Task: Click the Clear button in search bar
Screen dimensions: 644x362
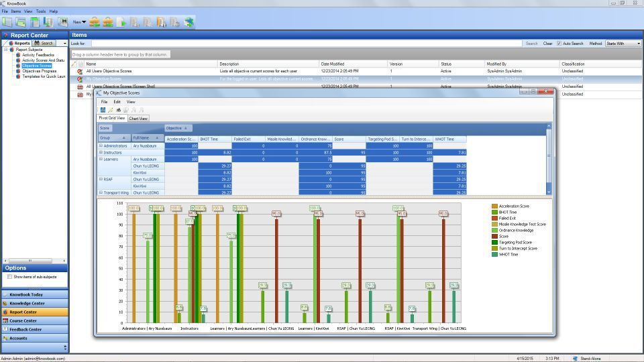Action: click(547, 44)
